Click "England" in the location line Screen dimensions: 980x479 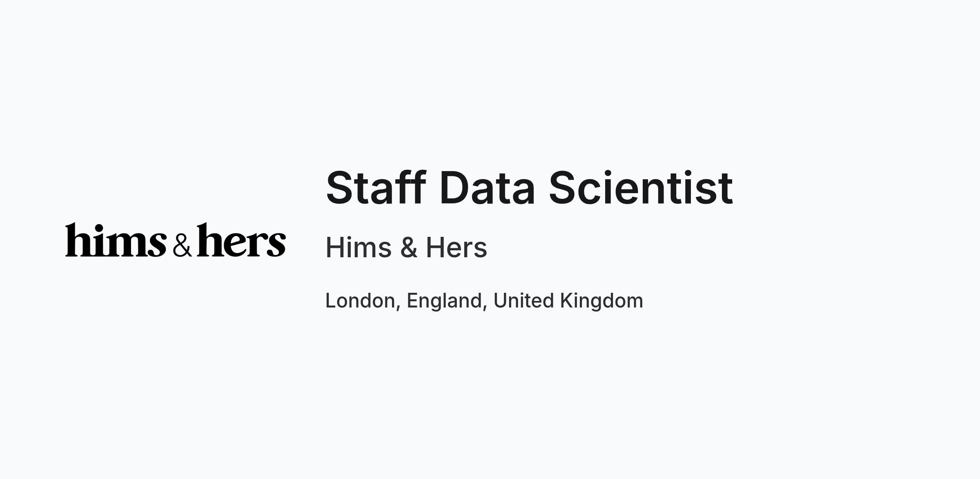[444, 301]
